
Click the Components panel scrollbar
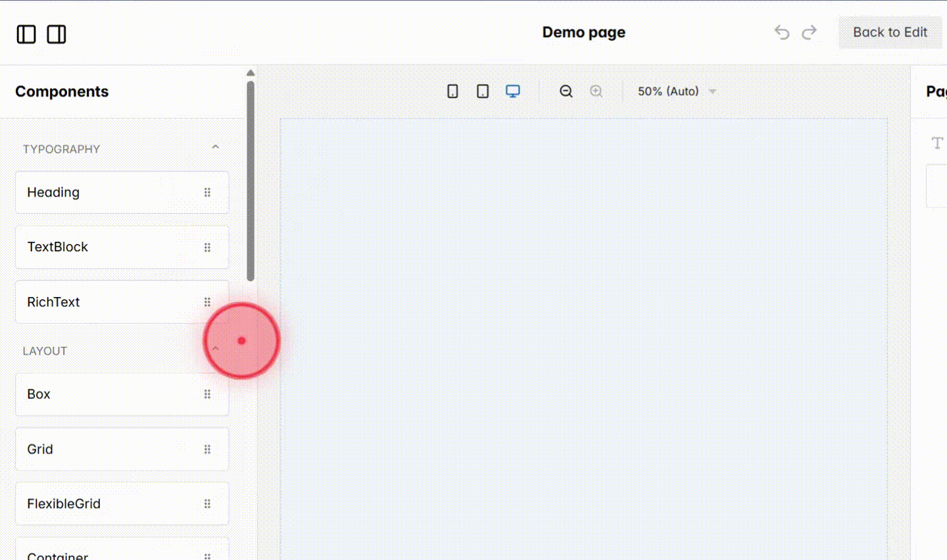coord(251,177)
